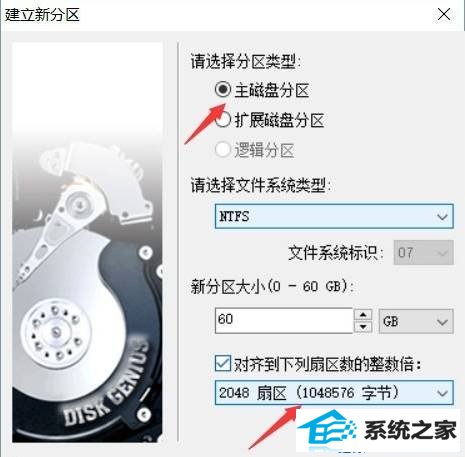Increase partition size with up arrow

pyautogui.click(x=363, y=315)
